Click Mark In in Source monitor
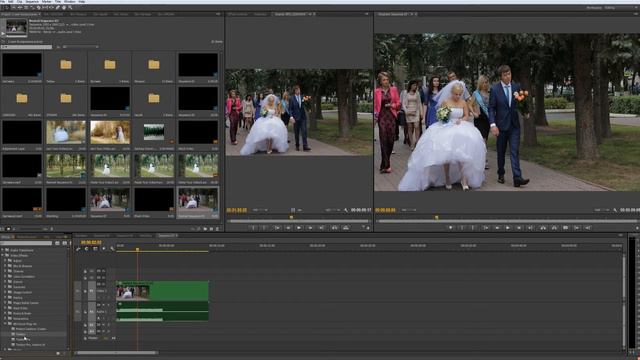The width and height of the screenshot is (640, 360). pyautogui.click(x=253, y=228)
